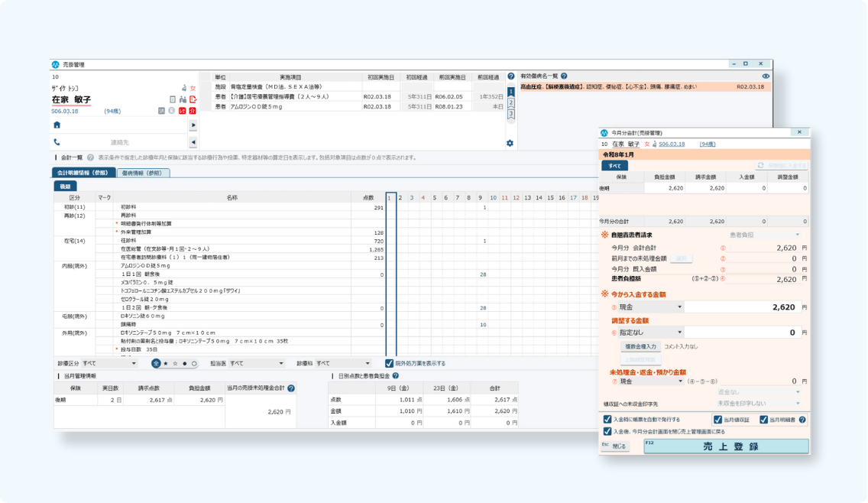Open the 診療区分 dropdown

coord(109,364)
